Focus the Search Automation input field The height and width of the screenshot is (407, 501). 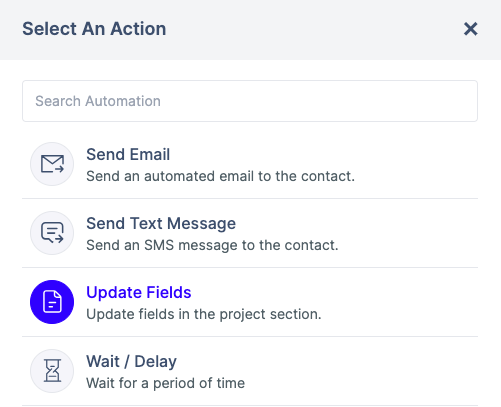[x=250, y=101]
